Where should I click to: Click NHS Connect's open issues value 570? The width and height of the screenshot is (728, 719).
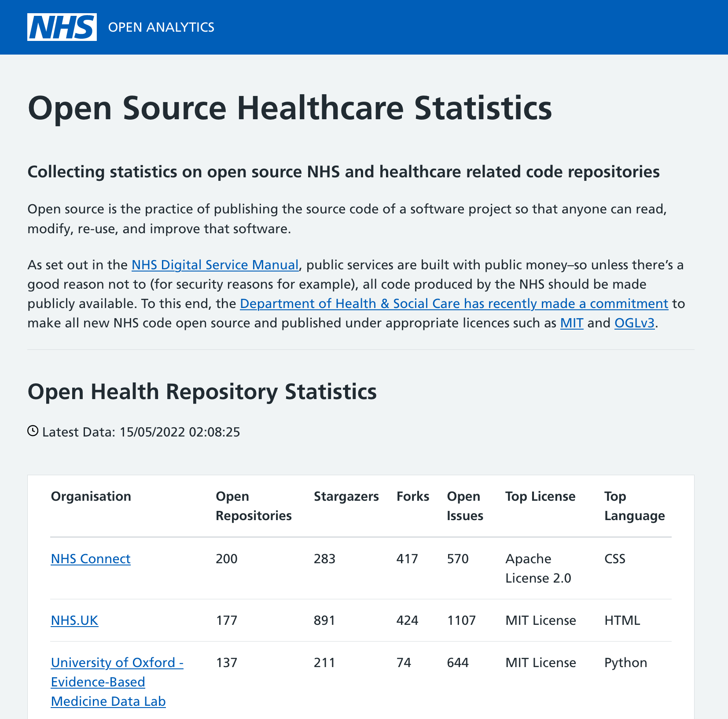458,559
